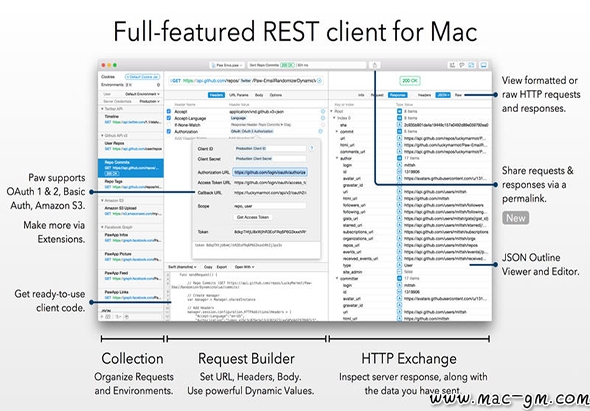Click the Scope input field
Viewport: 590px width, 411px height.
269,206
